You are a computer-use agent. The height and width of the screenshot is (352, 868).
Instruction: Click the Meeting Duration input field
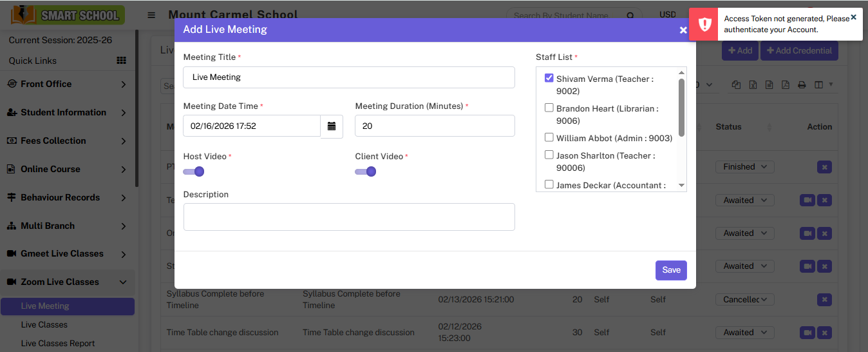pyautogui.click(x=435, y=126)
